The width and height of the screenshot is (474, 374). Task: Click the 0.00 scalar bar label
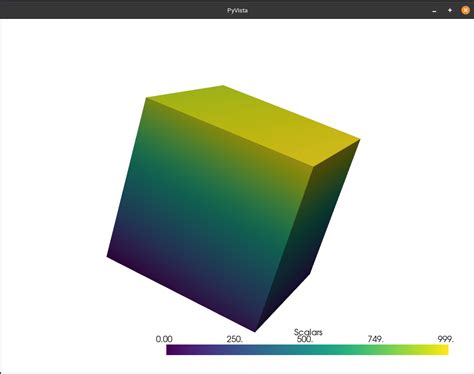pyautogui.click(x=164, y=339)
